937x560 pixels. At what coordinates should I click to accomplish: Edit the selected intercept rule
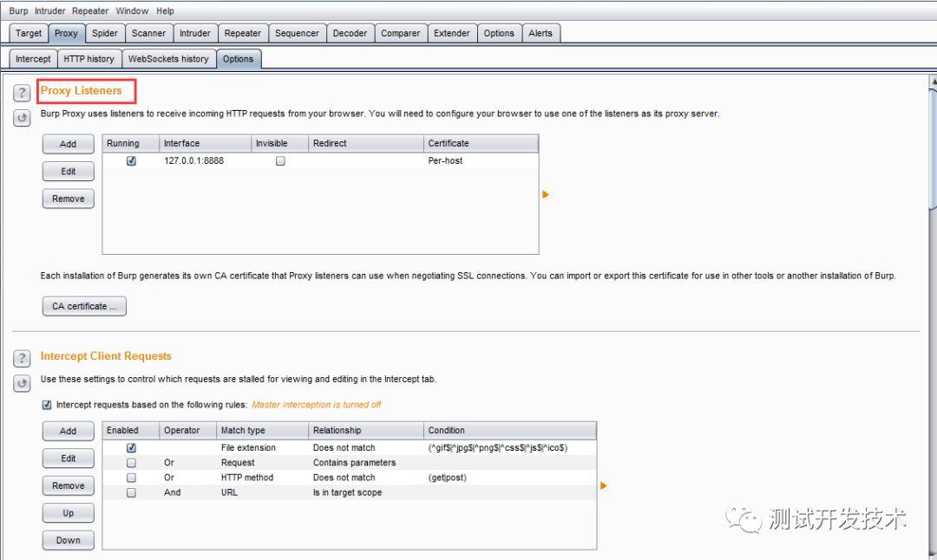(x=69, y=459)
